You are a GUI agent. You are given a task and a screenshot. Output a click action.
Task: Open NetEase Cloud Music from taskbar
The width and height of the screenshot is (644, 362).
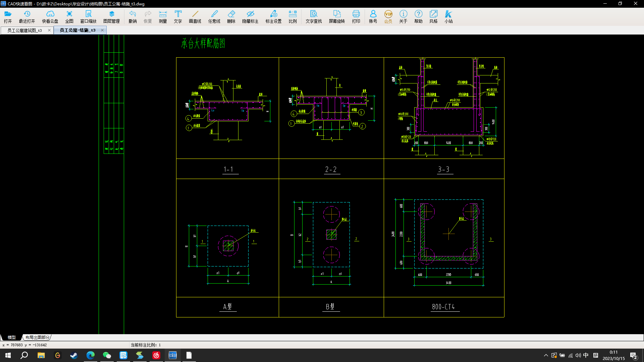click(156, 355)
